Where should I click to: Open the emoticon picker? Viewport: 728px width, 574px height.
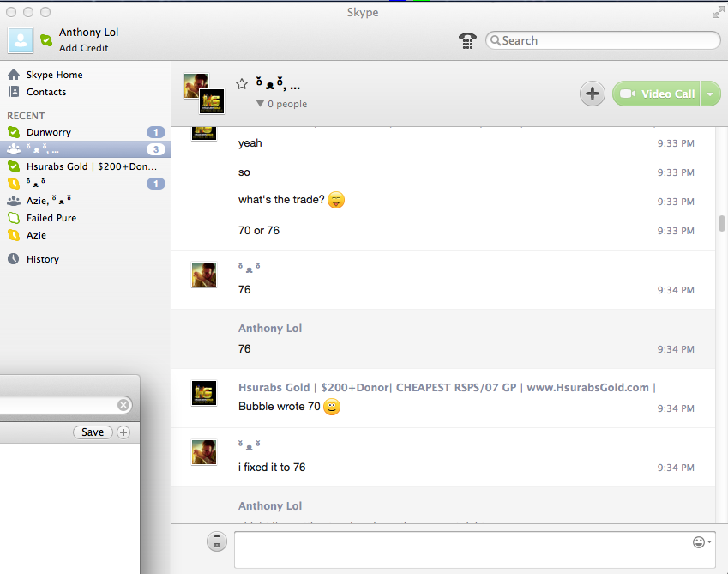pyautogui.click(x=701, y=542)
